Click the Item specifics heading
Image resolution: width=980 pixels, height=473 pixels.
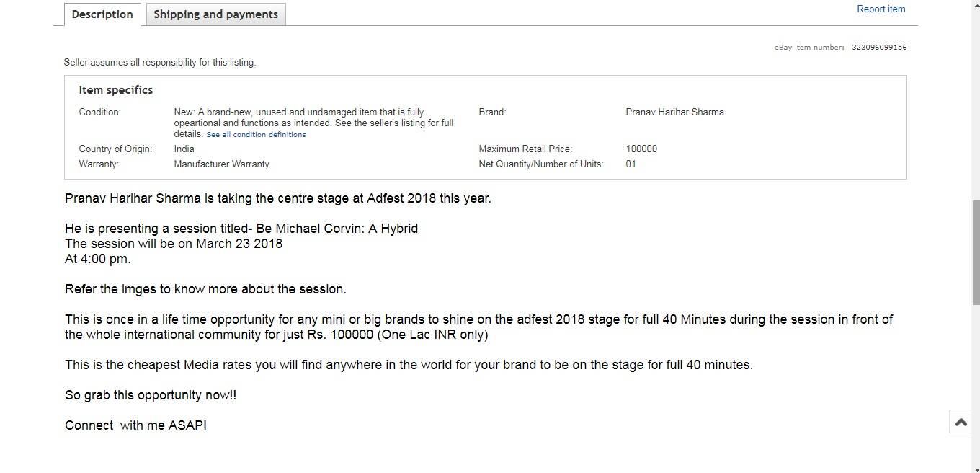[x=116, y=90]
